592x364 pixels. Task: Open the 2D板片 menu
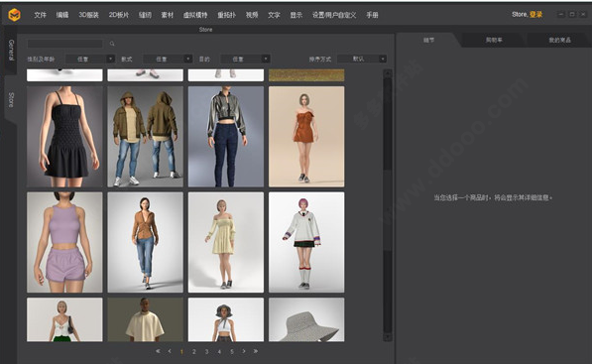coord(119,15)
